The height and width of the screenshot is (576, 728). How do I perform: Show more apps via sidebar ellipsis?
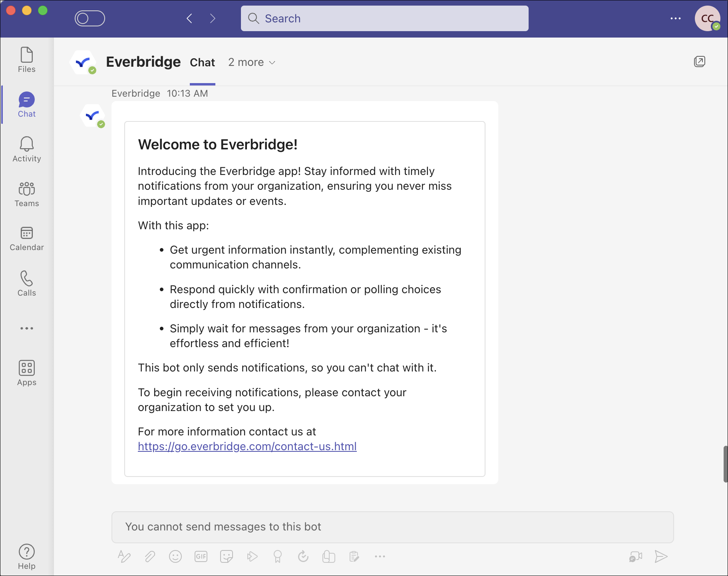pos(27,328)
